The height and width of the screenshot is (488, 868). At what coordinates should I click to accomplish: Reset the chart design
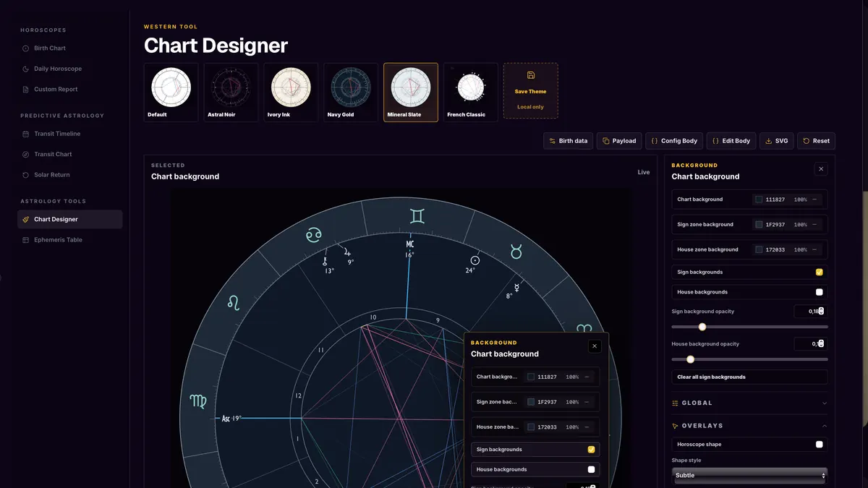[816, 141]
